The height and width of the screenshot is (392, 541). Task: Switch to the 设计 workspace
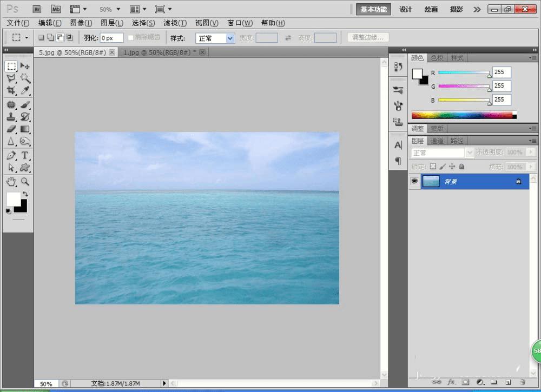pos(406,9)
